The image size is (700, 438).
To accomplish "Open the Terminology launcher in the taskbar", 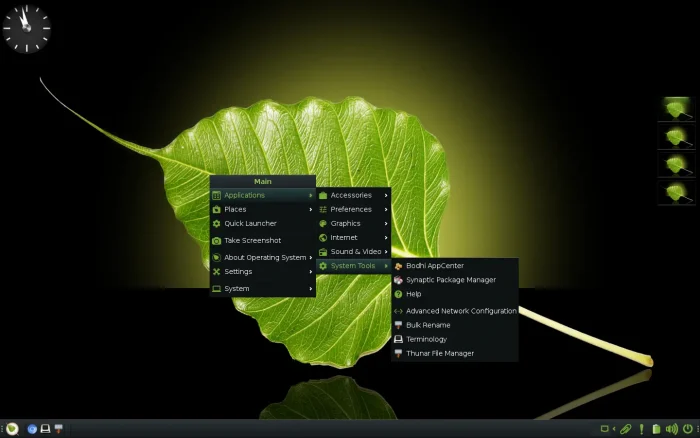I will (x=45, y=429).
